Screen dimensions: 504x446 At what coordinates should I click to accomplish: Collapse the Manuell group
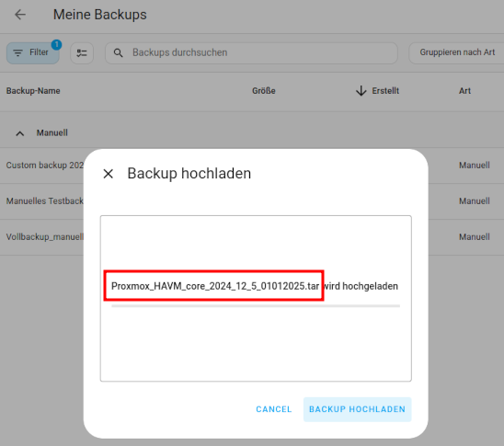pos(20,133)
